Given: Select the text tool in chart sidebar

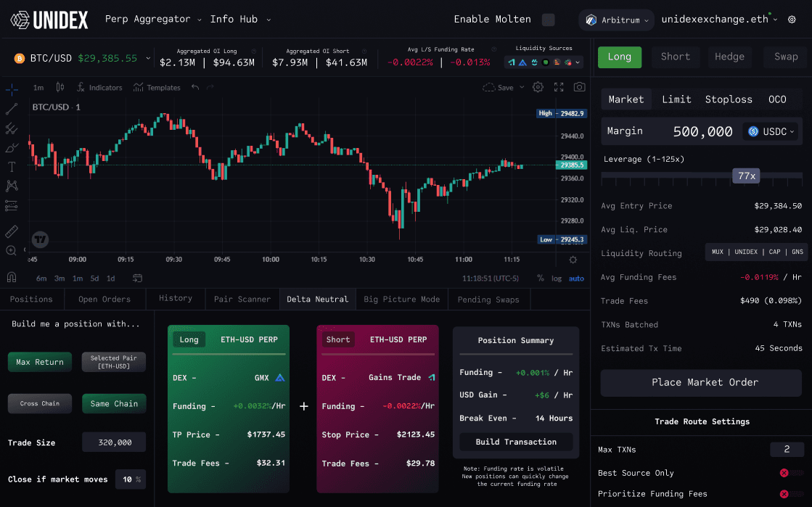Looking at the screenshot, I should pyautogui.click(x=12, y=167).
